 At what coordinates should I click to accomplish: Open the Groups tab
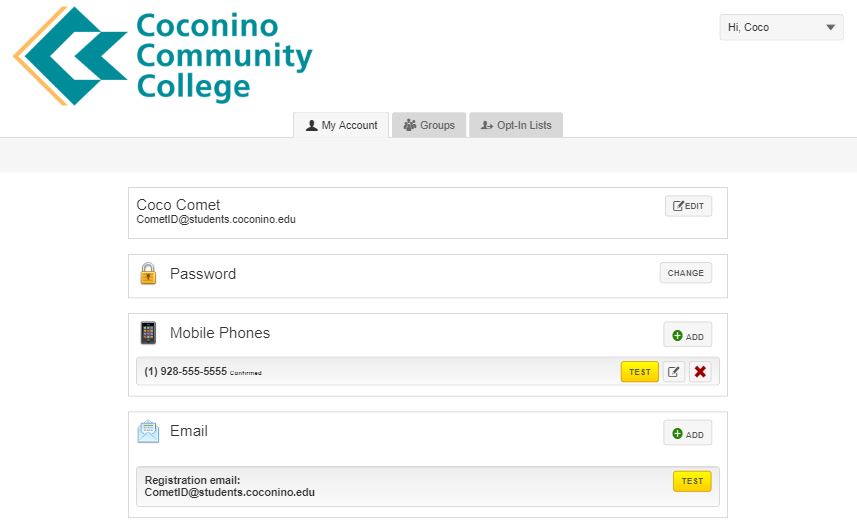pyautogui.click(x=429, y=125)
